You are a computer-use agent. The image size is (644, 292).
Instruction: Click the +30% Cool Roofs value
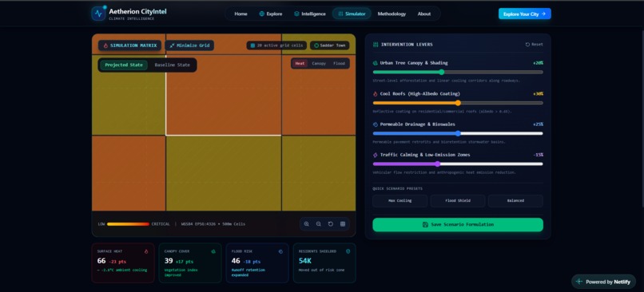click(538, 94)
